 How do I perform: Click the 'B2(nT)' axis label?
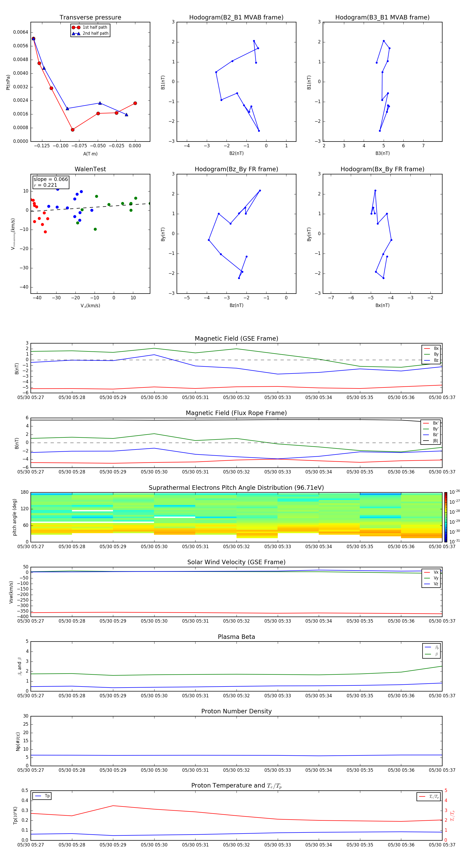[236, 153]
